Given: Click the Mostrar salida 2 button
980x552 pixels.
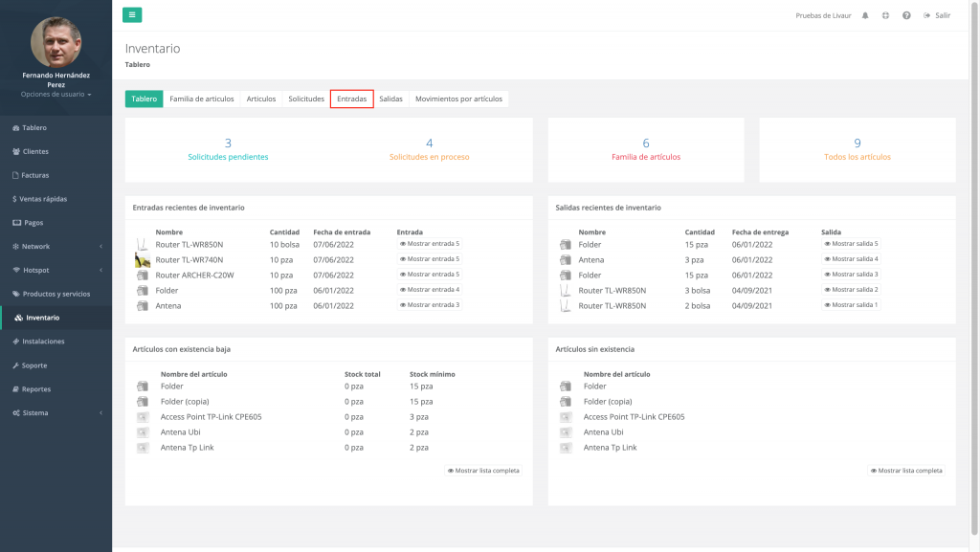Looking at the screenshot, I should [x=851, y=290].
